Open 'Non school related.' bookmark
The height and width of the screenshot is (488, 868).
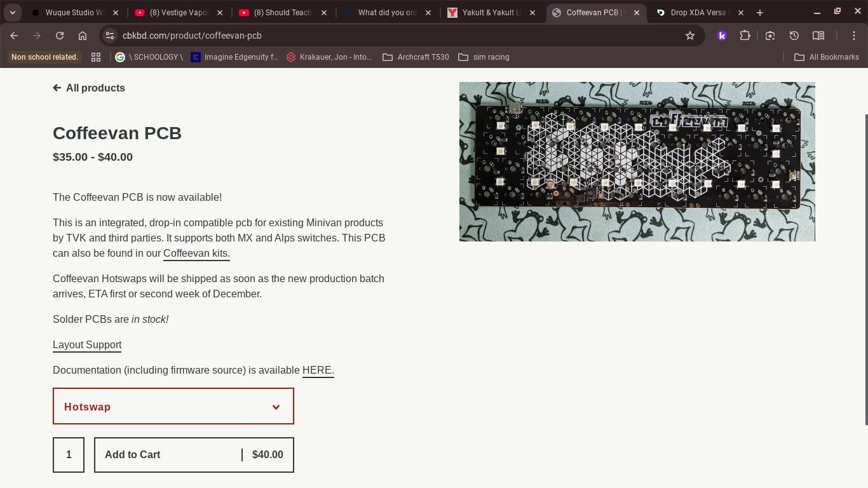44,57
